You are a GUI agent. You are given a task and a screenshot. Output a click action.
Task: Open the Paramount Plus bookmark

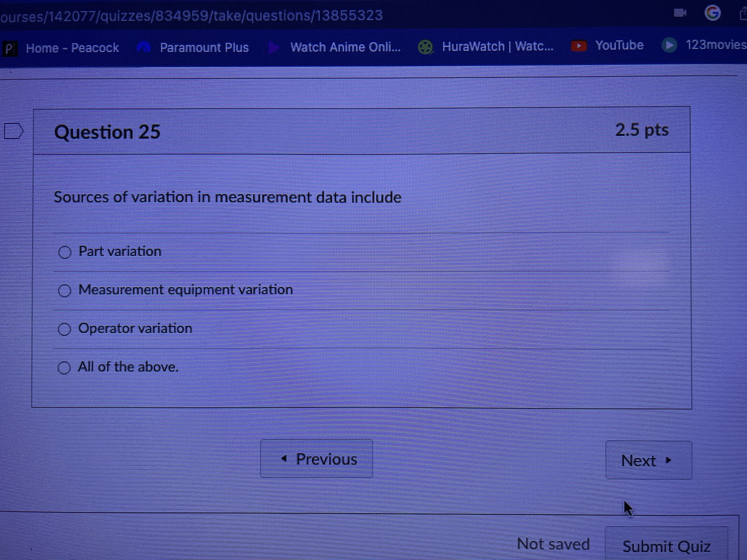[x=204, y=47]
